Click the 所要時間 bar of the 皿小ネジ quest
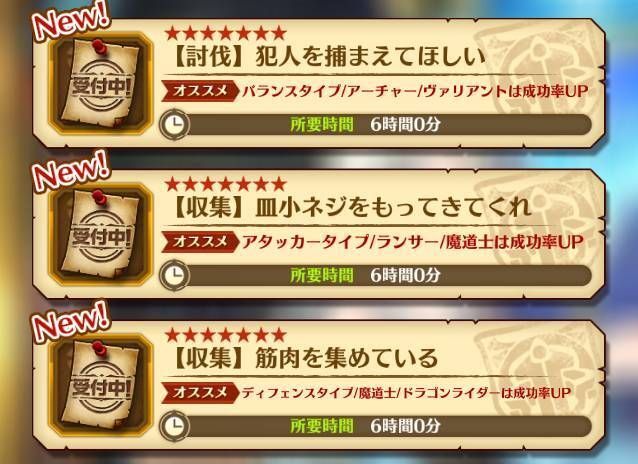The height and width of the screenshot is (464, 638). tap(376, 275)
